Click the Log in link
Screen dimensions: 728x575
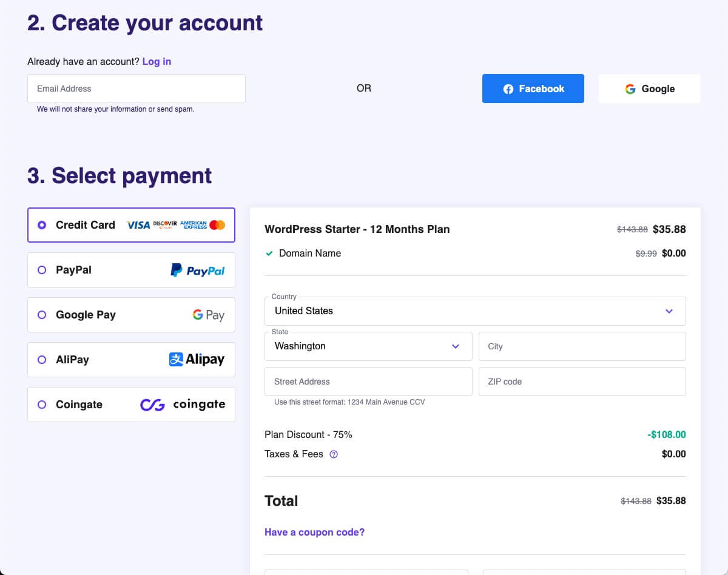tap(157, 61)
